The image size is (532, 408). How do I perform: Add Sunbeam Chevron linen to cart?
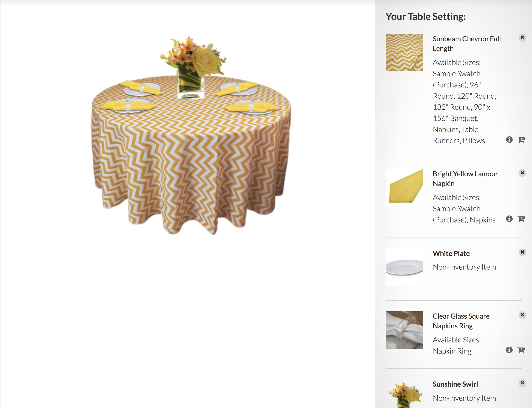[x=521, y=140]
